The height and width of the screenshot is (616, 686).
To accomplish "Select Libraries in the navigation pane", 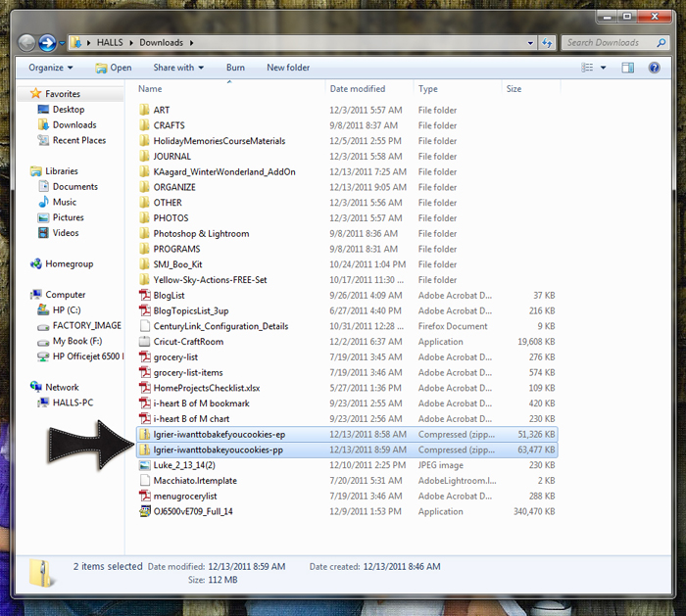I will click(x=61, y=171).
